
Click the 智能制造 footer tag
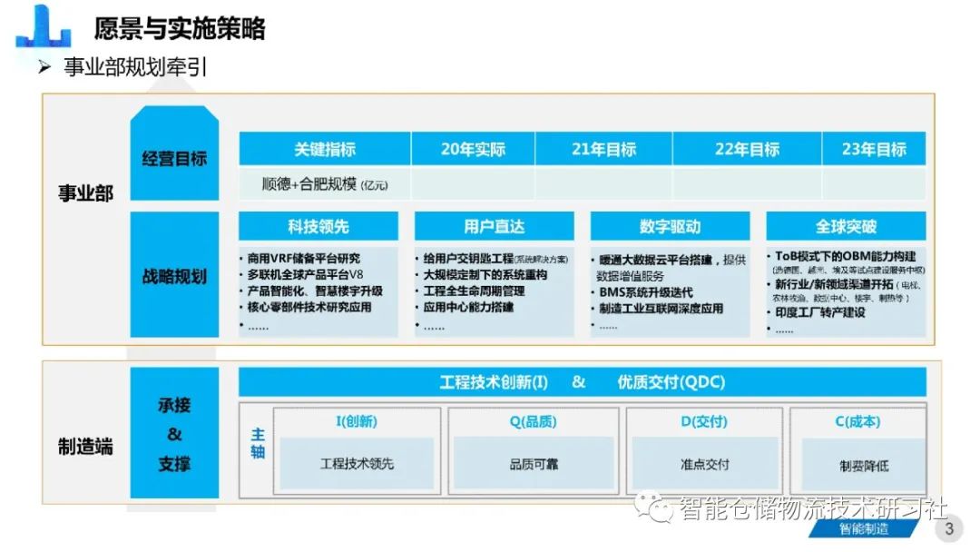(864, 528)
